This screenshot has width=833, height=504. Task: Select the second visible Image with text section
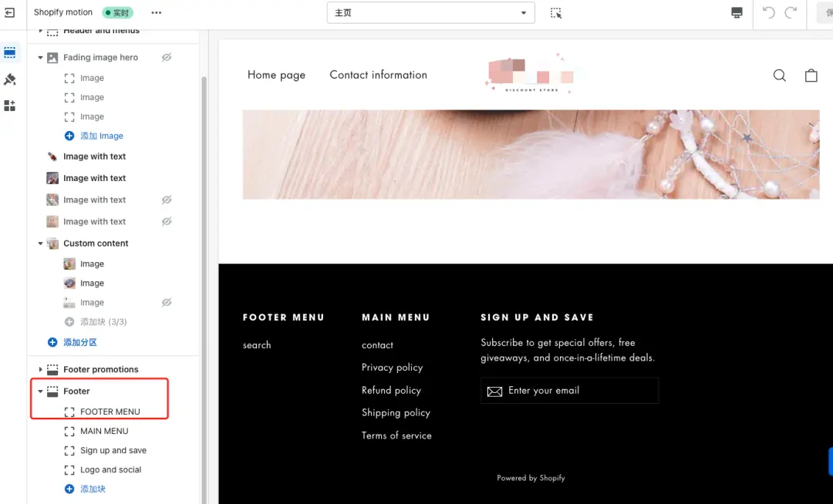(95, 178)
